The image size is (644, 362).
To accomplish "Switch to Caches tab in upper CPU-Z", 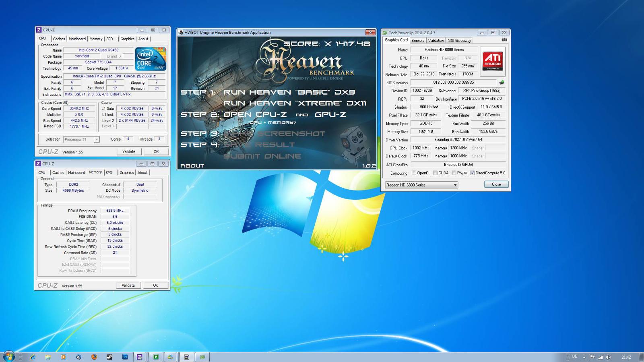I will (x=59, y=39).
